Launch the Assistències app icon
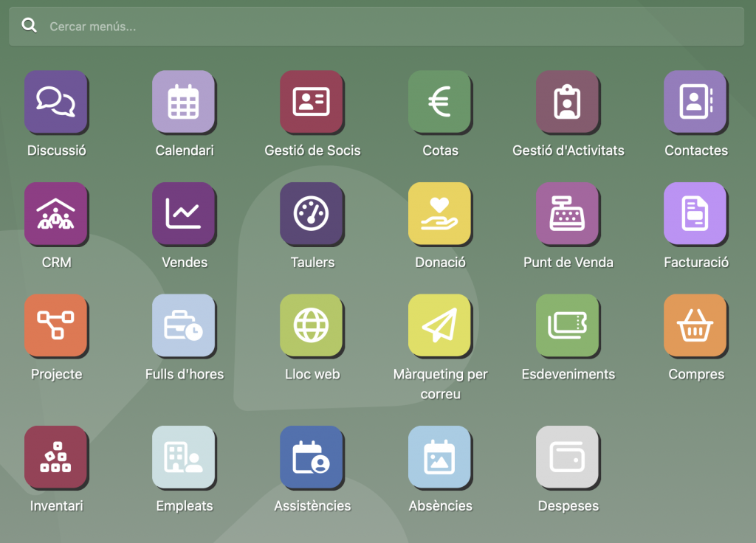Screen dimensions: 756x543 point(312,457)
